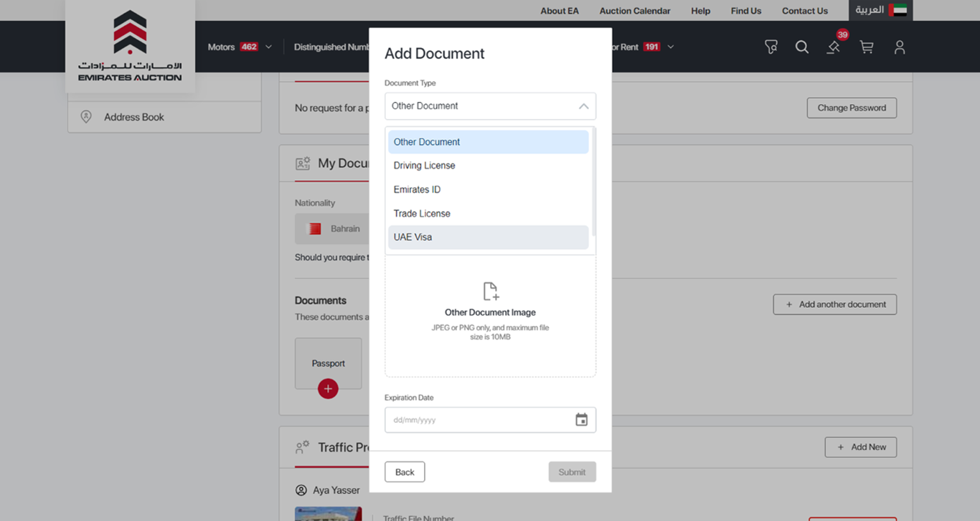Screen dimensions: 980x521
Task: Expand the Motors menu chevron
Action: pos(269,47)
